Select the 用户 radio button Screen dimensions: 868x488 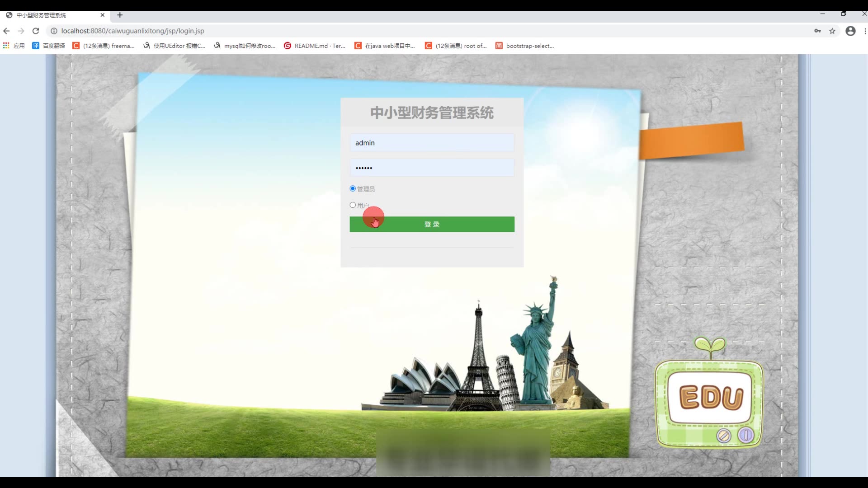click(x=353, y=205)
